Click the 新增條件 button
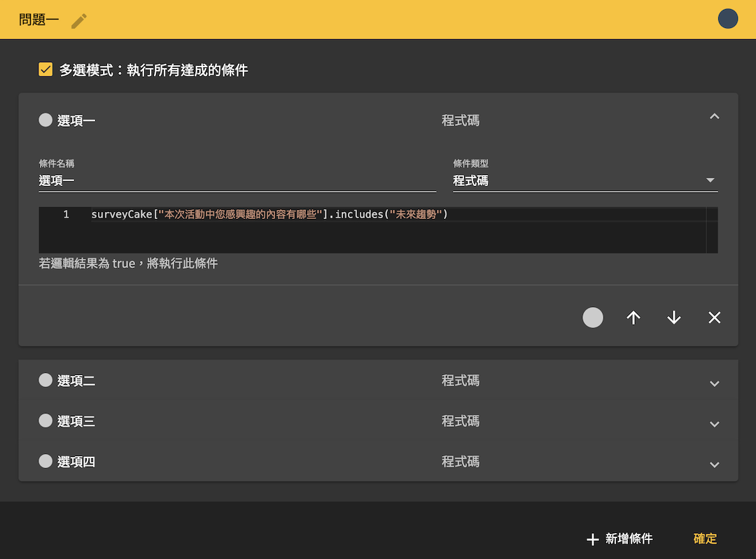The width and height of the screenshot is (756, 559). pos(619,539)
